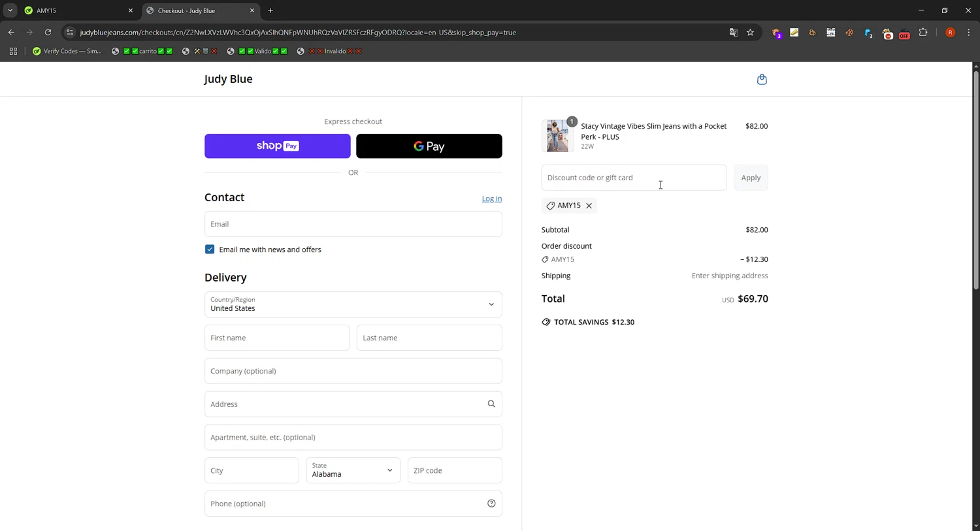Open the Country/Region dropdown
This screenshot has height=531, width=980.
pyautogui.click(x=353, y=304)
